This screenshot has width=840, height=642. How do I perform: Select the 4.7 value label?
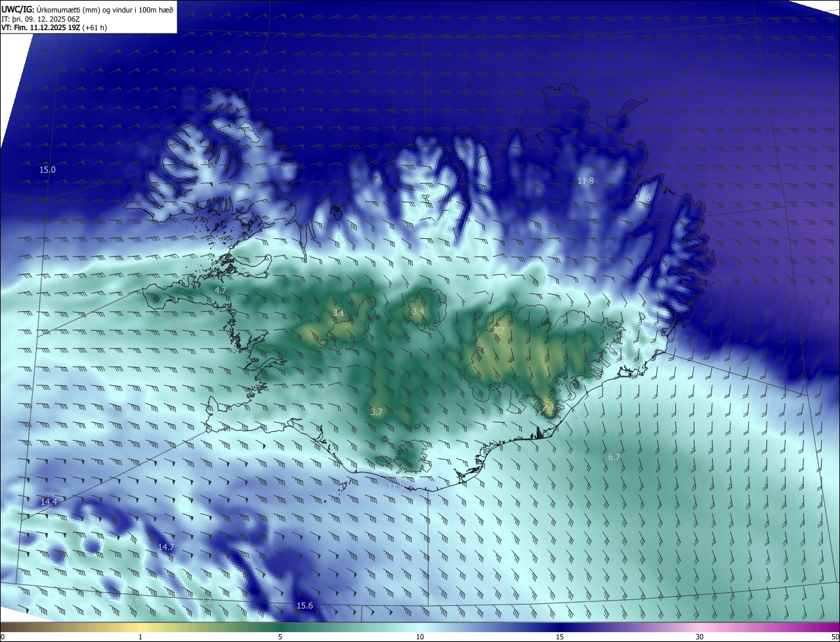tap(220, 289)
